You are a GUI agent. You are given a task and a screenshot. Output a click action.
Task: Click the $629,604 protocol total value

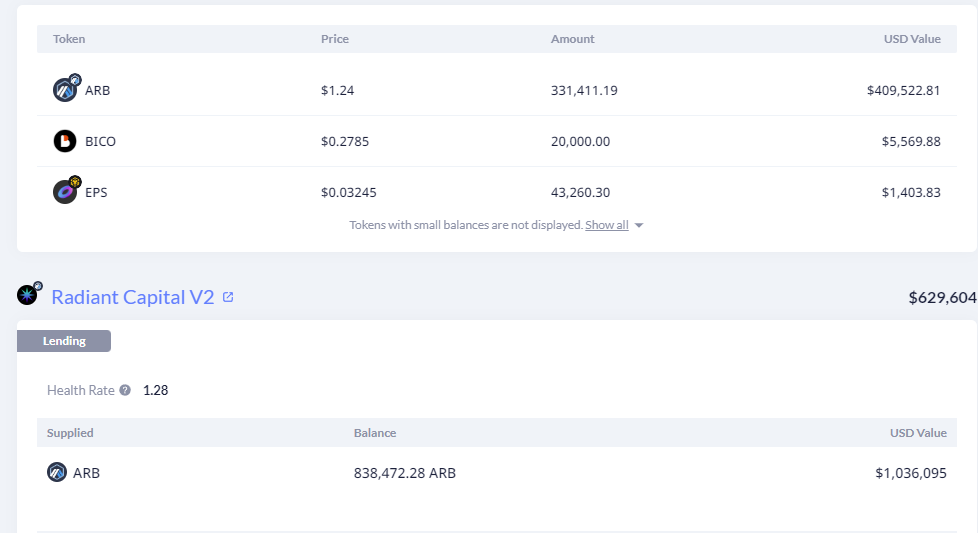[x=942, y=297]
